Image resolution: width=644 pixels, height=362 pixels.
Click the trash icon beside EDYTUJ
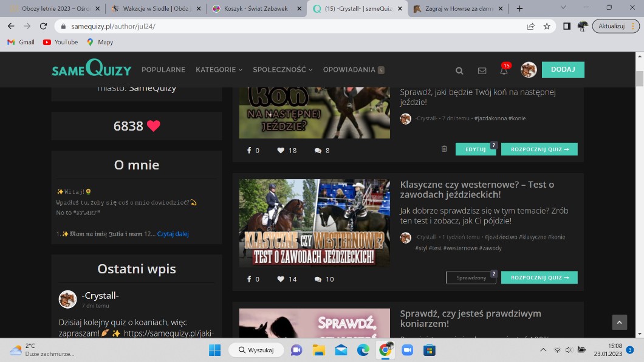pos(444,149)
